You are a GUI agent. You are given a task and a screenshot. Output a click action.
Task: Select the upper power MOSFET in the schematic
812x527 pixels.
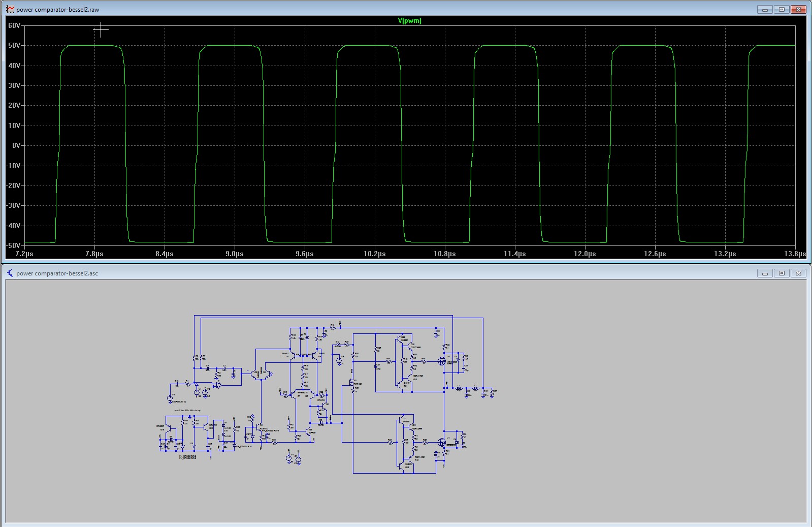pos(442,361)
